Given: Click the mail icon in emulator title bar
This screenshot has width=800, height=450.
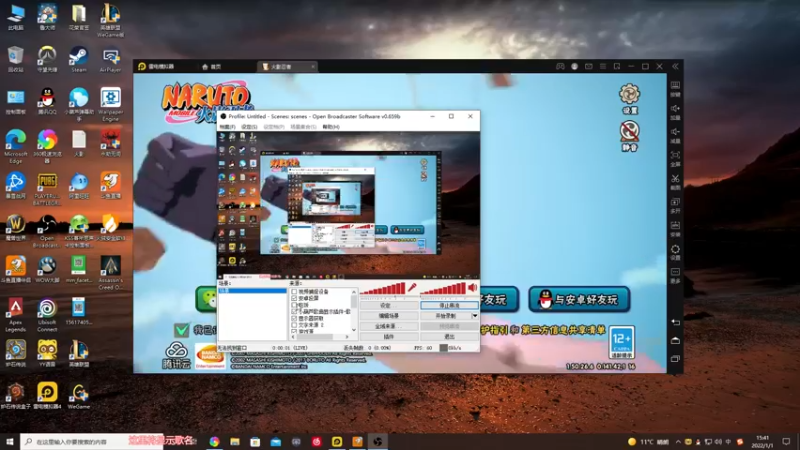Looking at the screenshot, I should pos(589,66).
